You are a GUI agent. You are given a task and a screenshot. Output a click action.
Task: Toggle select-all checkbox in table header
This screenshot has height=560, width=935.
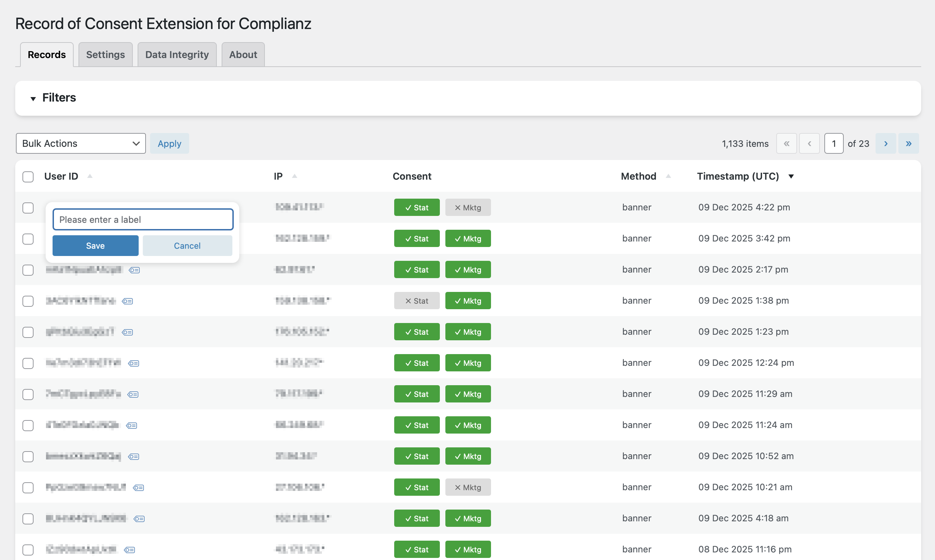[28, 177]
